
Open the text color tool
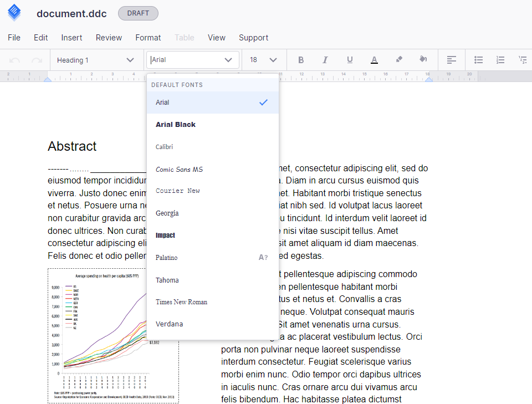(x=374, y=60)
